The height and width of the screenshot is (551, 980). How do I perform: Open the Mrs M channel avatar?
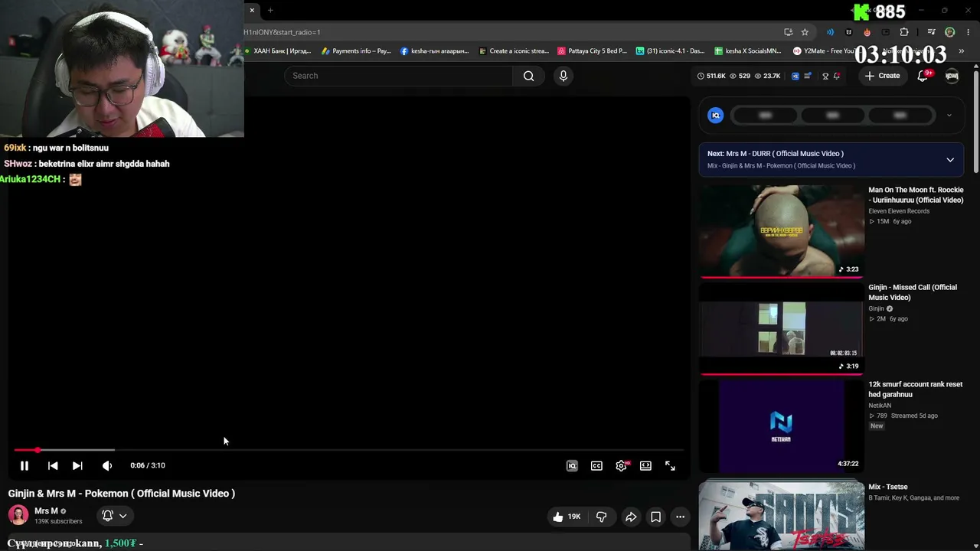click(18, 515)
